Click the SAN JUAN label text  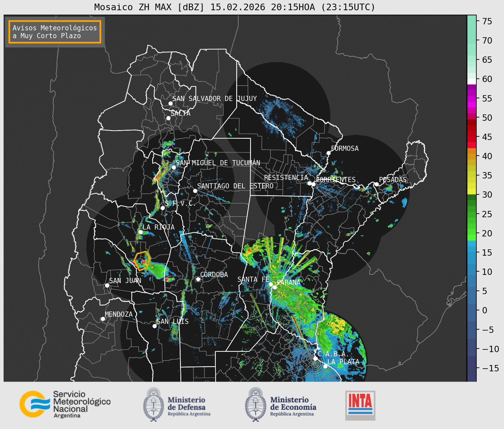[x=125, y=281]
